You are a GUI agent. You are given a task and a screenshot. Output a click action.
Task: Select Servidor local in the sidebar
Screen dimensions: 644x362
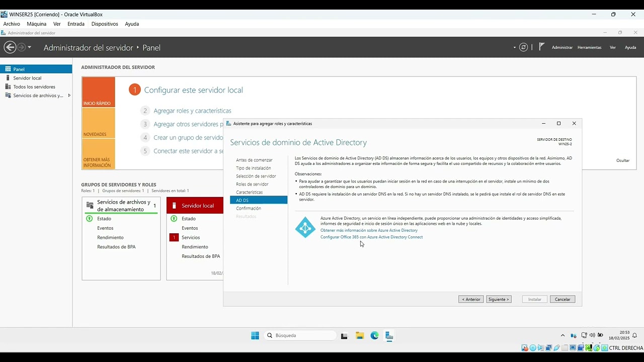pyautogui.click(x=36, y=78)
